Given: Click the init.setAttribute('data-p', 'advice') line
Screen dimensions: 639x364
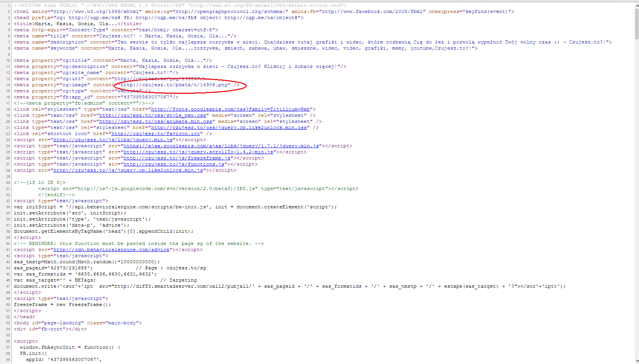Looking at the screenshot, I should (x=72, y=225).
